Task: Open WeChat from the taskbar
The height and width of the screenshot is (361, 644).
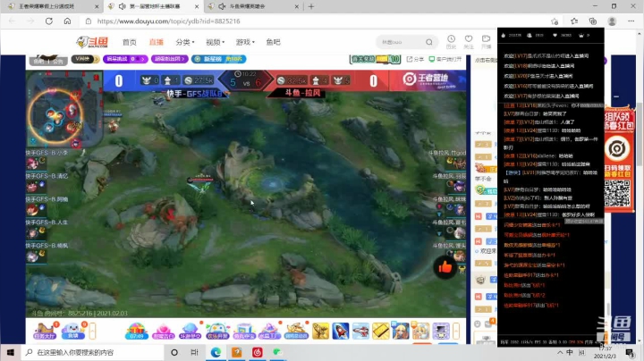Action: tap(277, 352)
